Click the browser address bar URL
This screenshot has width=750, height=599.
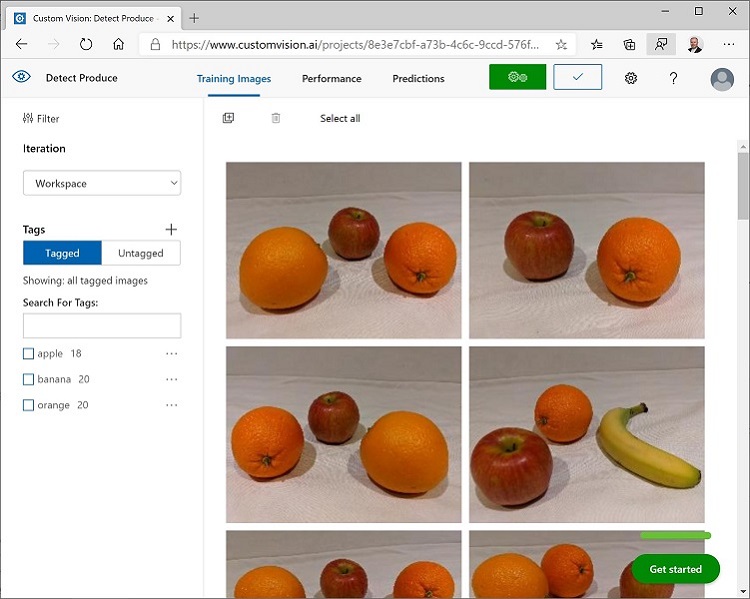(x=355, y=44)
